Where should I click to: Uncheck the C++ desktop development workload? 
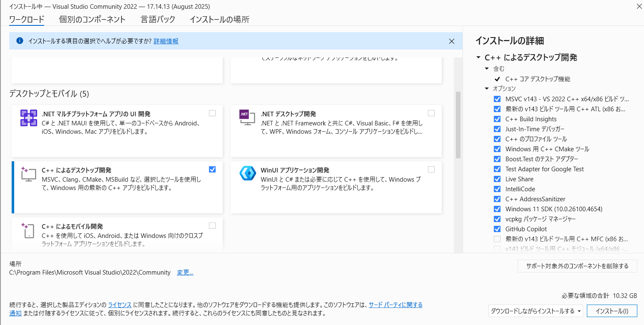click(x=212, y=169)
